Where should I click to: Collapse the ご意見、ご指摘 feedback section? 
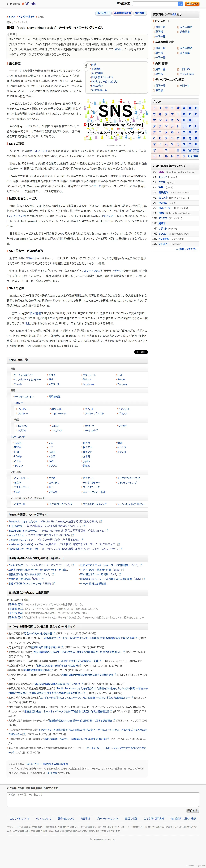coord(32,788)
